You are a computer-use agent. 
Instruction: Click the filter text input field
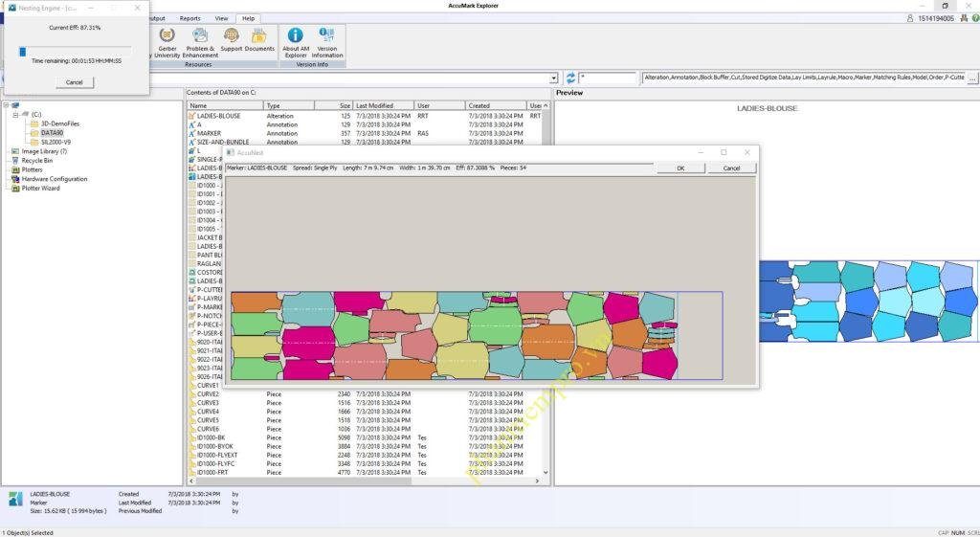pyautogui.click(x=609, y=78)
